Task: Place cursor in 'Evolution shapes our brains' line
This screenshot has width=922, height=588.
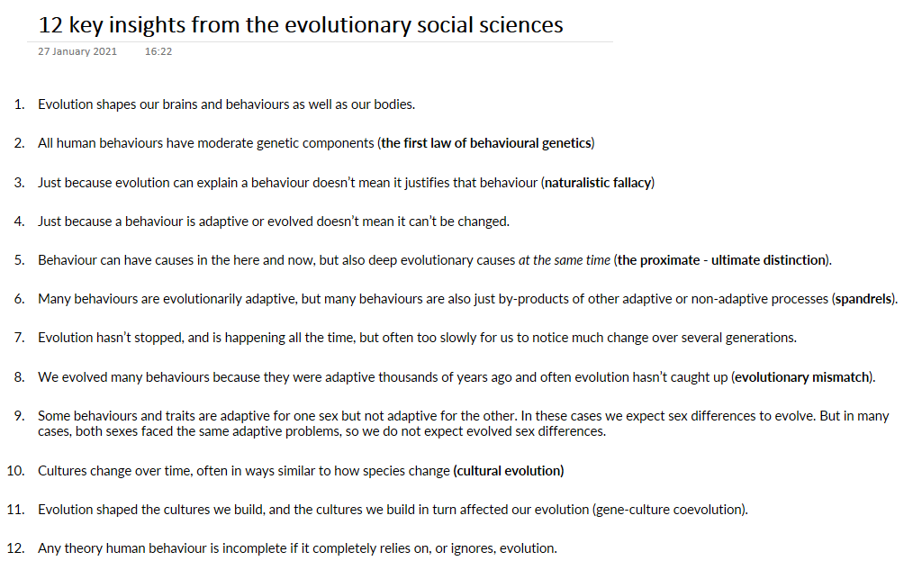Action: [x=226, y=104]
